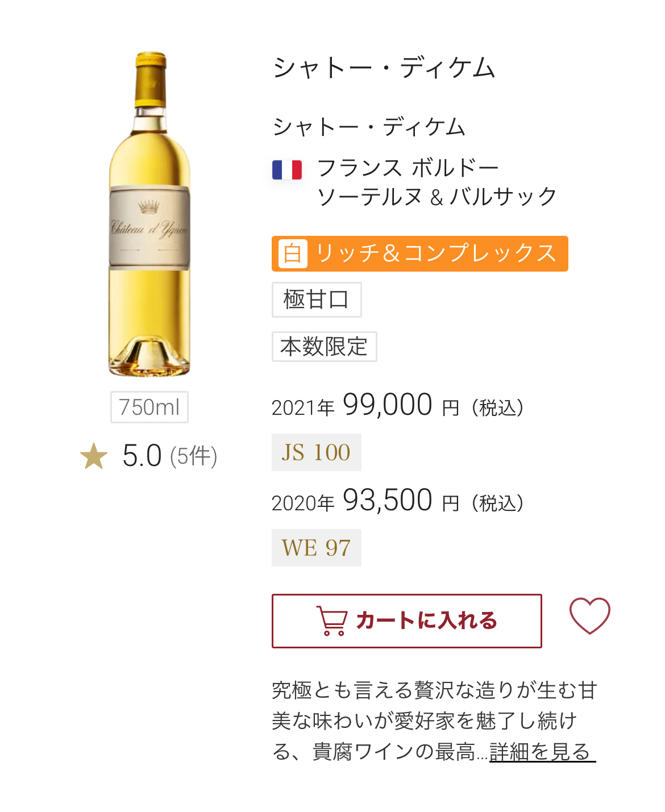This screenshot has width=665, height=812.
Task: Open the シャトー・ディケム product title
Action: (x=384, y=68)
